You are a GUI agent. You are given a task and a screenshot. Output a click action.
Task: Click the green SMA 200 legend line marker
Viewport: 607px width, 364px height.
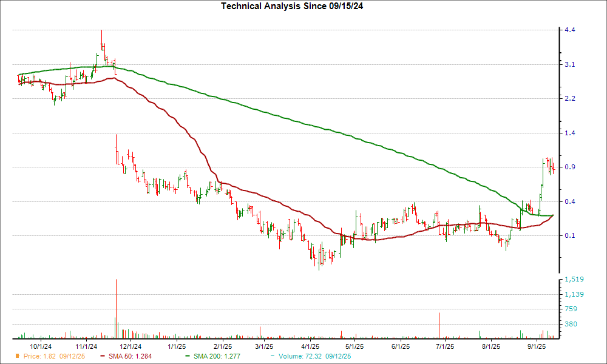188,356
